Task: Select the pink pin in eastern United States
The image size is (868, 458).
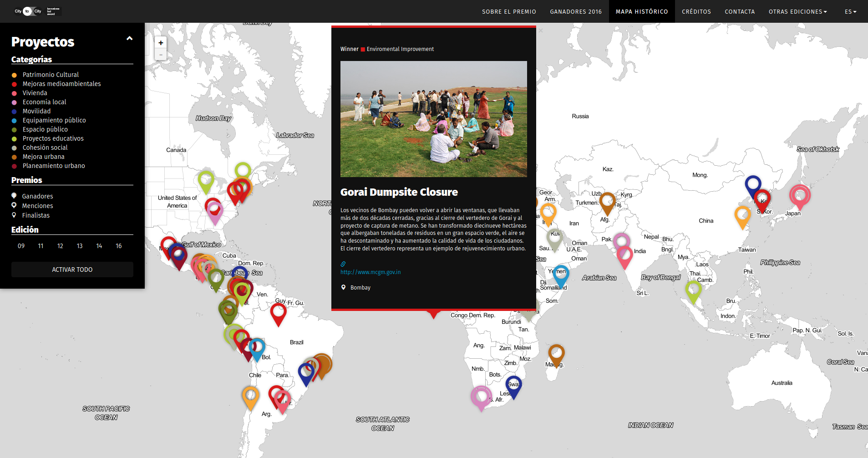Action: 215,211
